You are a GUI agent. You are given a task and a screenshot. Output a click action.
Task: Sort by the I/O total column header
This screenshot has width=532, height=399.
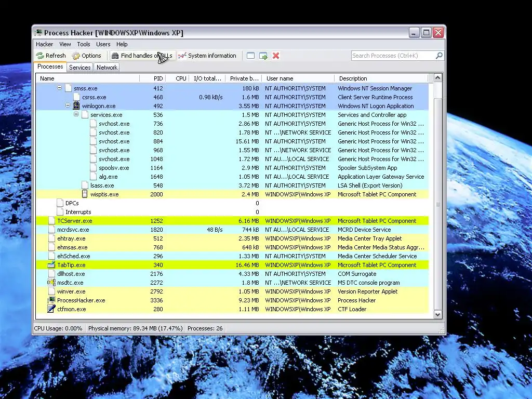tap(207, 78)
